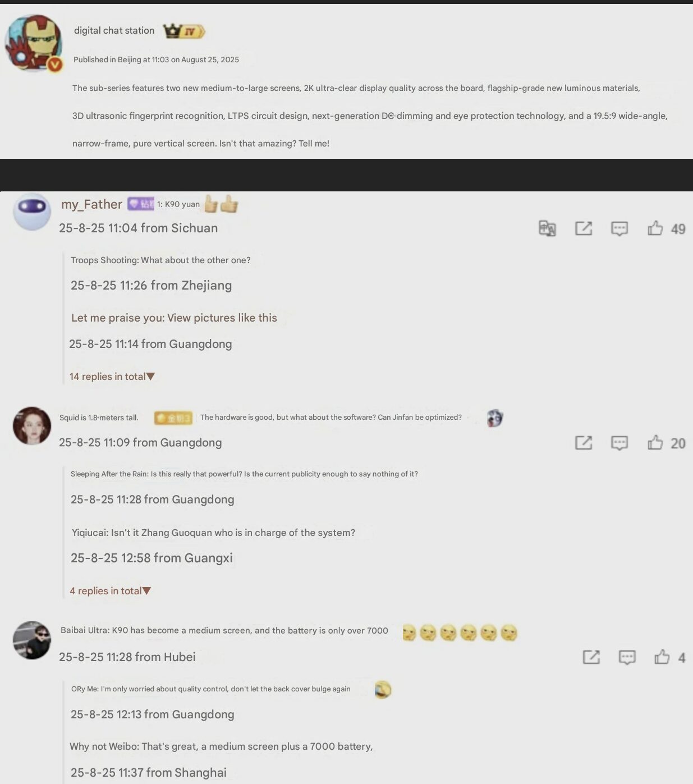
Task: Like Baibai Ultra's comment with 4 likes
Action: coord(662,657)
